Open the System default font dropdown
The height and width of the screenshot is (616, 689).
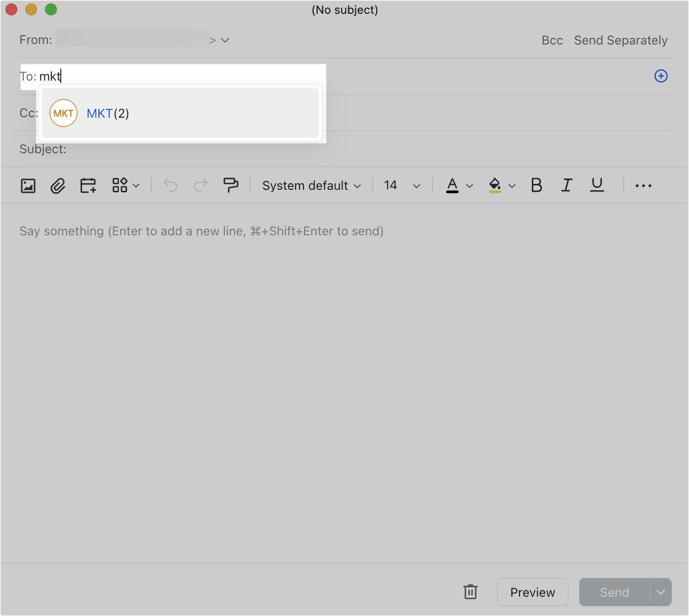tap(311, 185)
